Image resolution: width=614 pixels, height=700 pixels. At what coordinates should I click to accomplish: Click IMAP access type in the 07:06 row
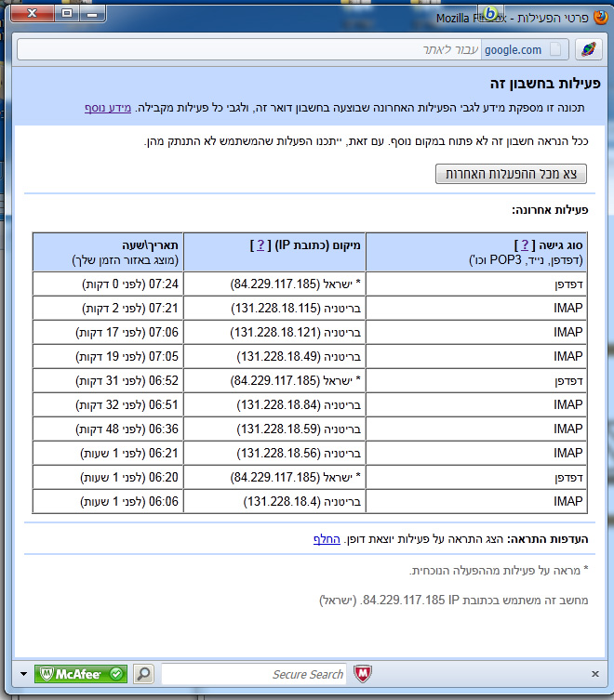(x=476, y=332)
